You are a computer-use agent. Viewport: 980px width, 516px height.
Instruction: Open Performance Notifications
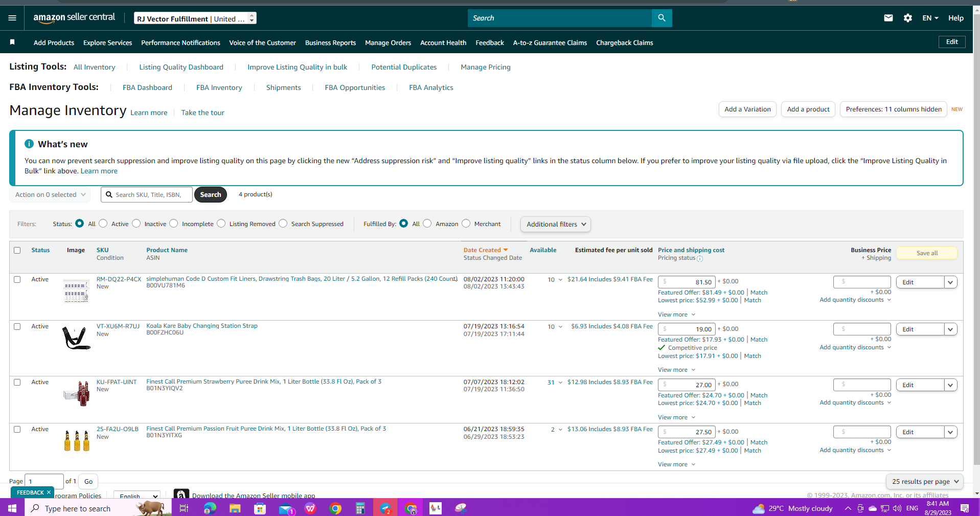(x=180, y=42)
